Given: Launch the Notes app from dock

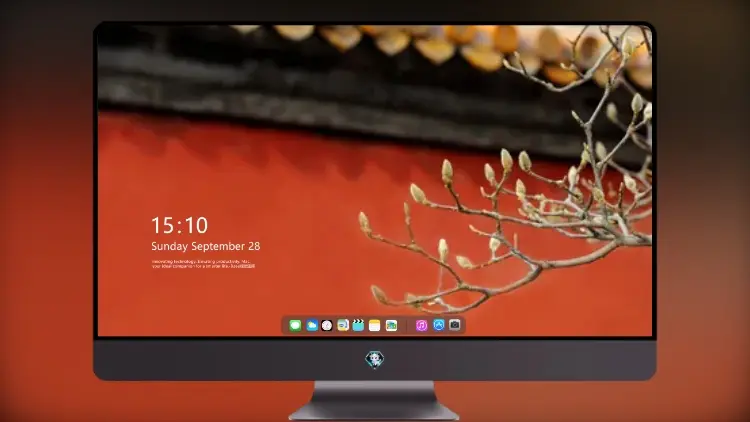Looking at the screenshot, I should tap(375, 325).
